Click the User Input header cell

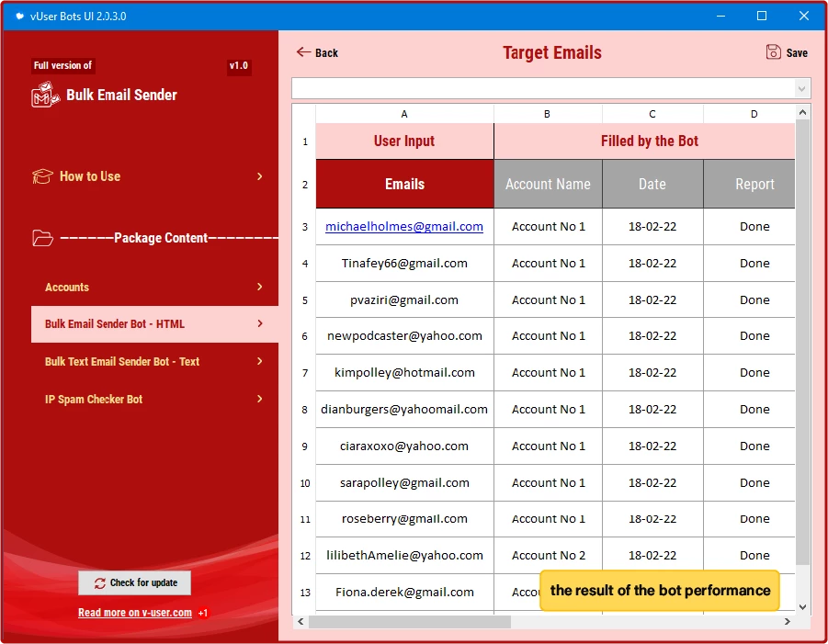pyautogui.click(x=404, y=141)
